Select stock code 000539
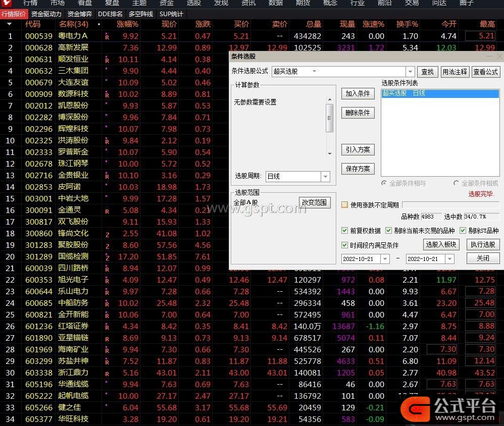 (38, 36)
